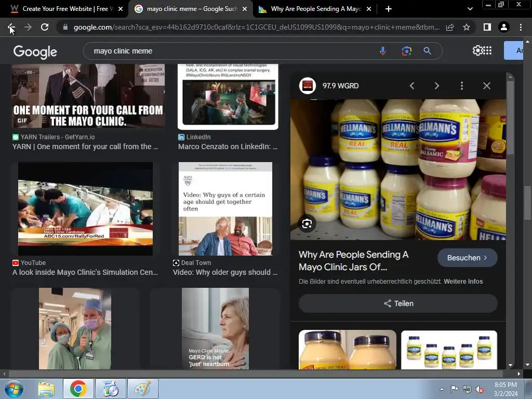
Task: Open related image of many small Hellmann's jars
Action: (449, 350)
